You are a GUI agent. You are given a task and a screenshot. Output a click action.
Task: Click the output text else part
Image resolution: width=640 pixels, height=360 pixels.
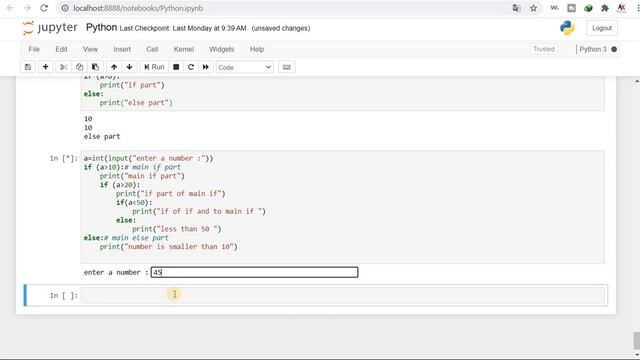(x=102, y=136)
